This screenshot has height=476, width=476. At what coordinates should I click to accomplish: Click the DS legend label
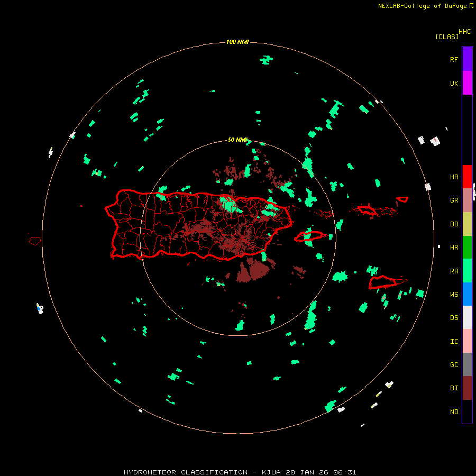click(454, 318)
